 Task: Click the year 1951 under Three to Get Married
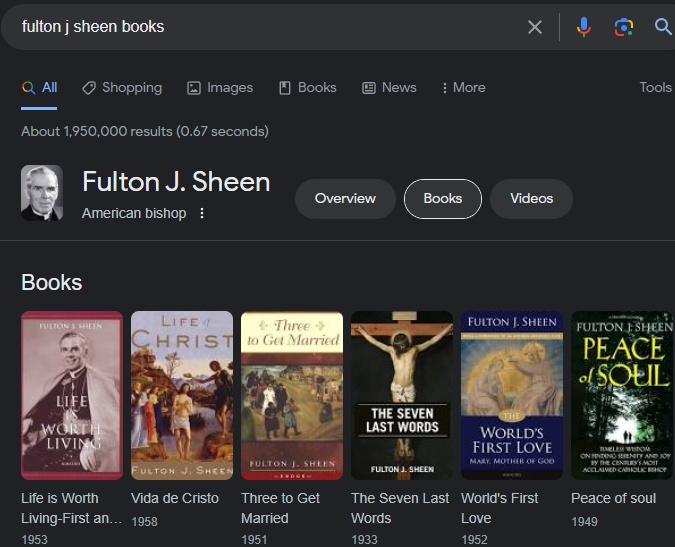tap(254, 540)
